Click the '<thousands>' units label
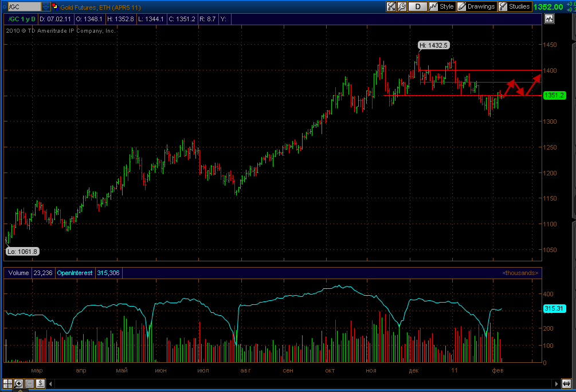This screenshot has width=576, height=392. (x=520, y=273)
